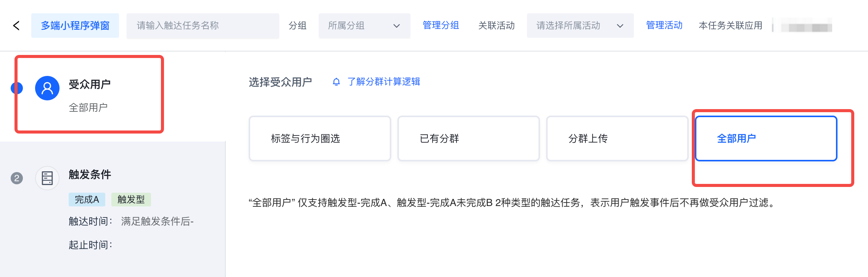
Task: Click the step 2 number badge
Action: coord(17,178)
